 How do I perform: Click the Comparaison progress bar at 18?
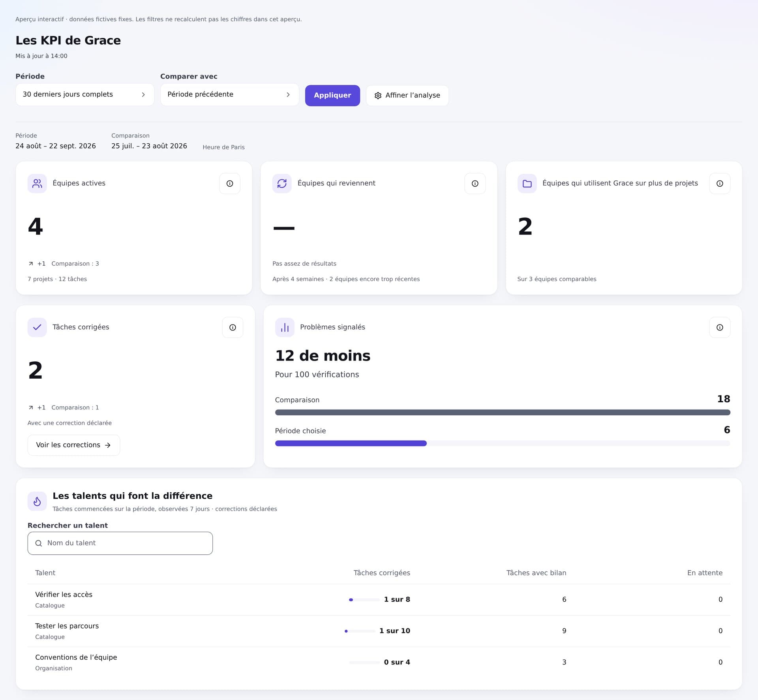pyautogui.click(x=503, y=412)
